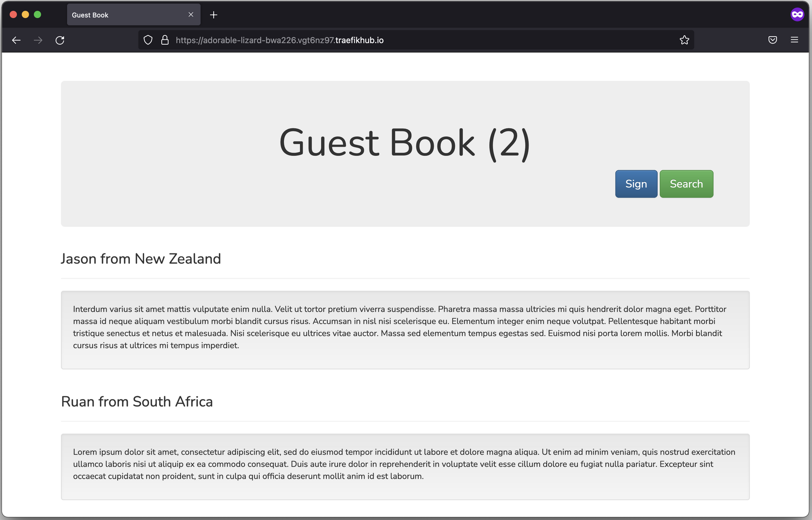This screenshot has width=812, height=520.
Task: Click the green Search button
Action: coord(686,184)
